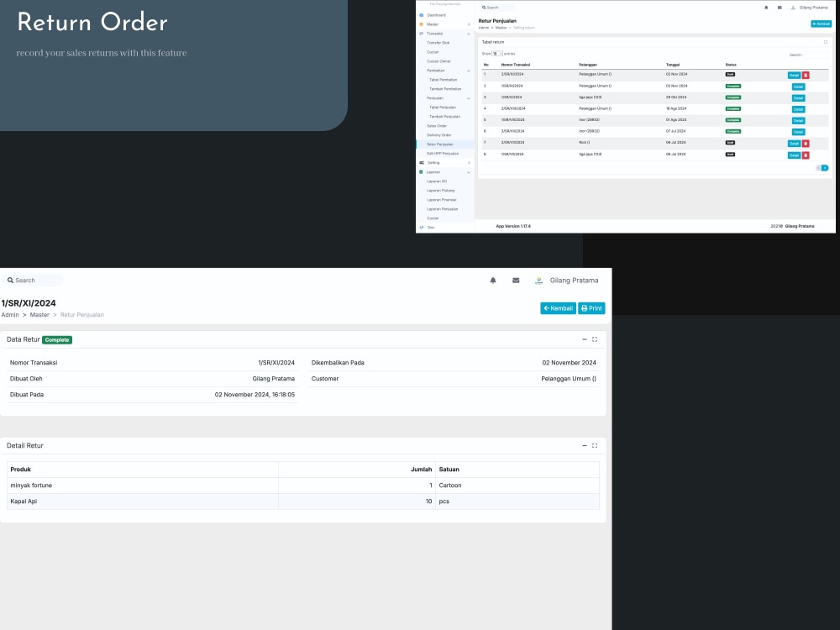This screenshot has height=630, width=840.
Task: Click the Admin breadcrumb under 1/SR/XI/2024
Action: 10,315
